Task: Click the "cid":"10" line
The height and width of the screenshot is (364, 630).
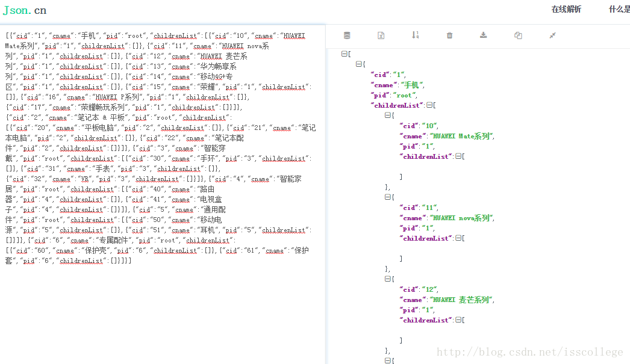Action: click(x=419, y=126)
